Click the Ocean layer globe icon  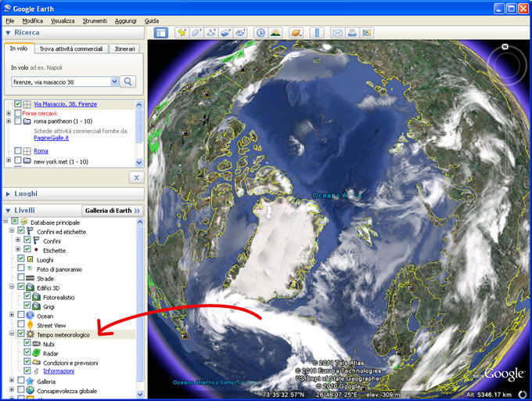pyautogui.click(x=31, y=316)
